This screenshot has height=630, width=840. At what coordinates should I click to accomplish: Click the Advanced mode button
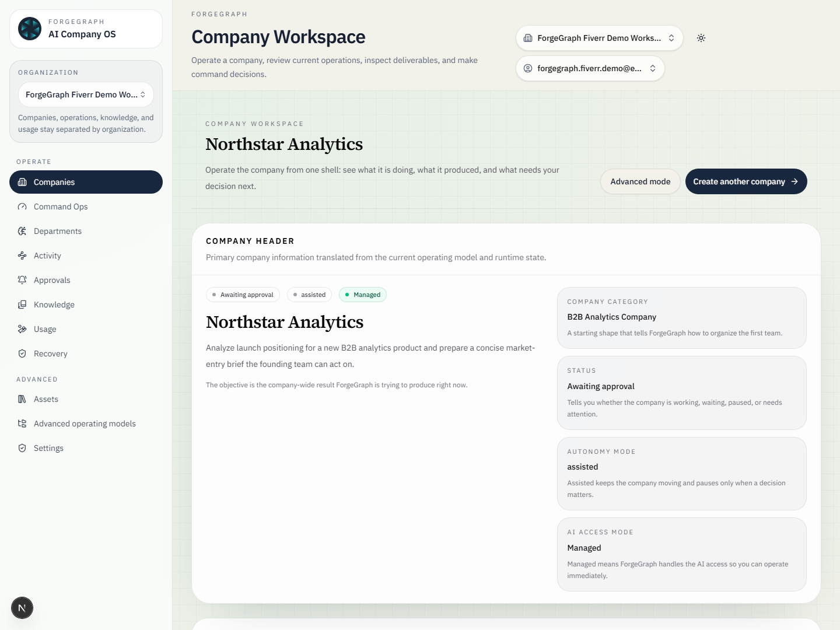640,181
